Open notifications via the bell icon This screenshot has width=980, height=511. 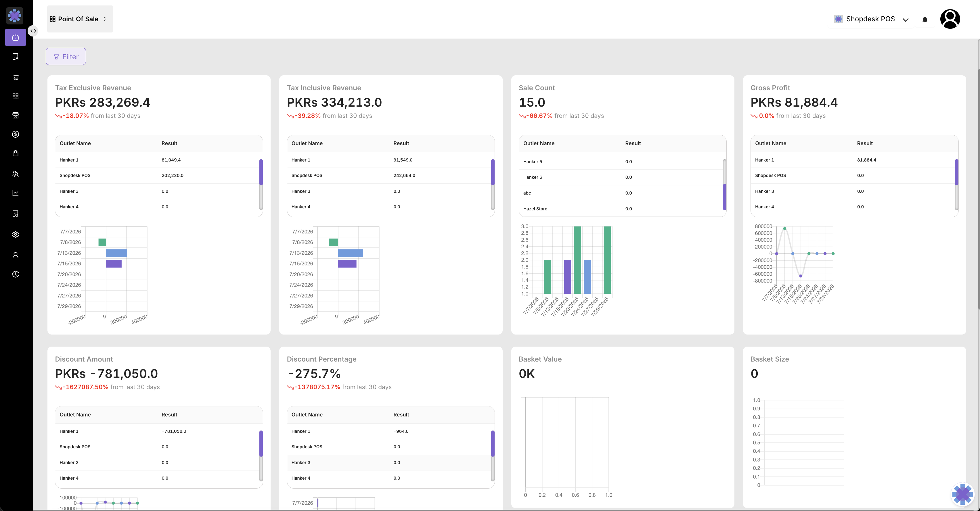(x=925, y=19)
